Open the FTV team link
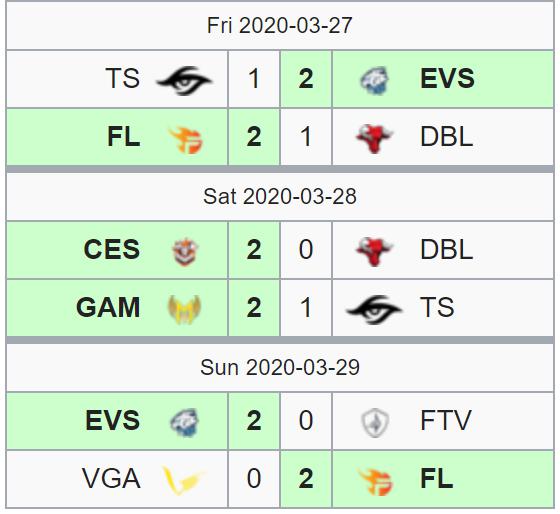This screenshot has width=560, height=514. tap(446, 420)
